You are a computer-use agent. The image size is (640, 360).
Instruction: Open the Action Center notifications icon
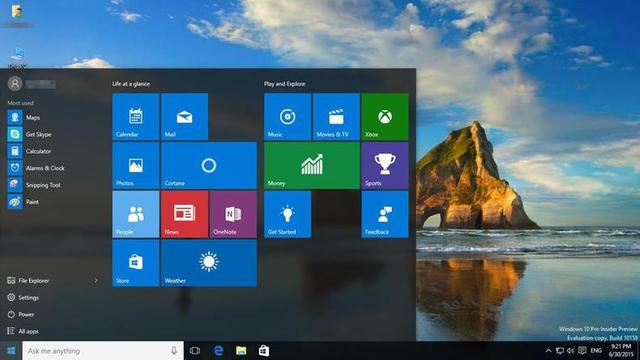tap(582, 351)
